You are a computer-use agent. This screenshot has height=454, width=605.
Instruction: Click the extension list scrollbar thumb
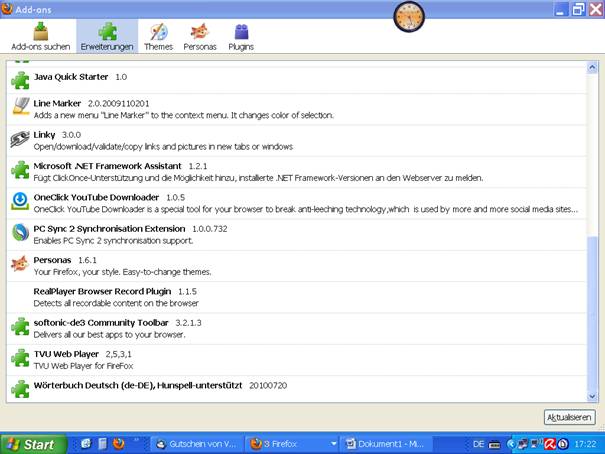(x=592, y=313)
